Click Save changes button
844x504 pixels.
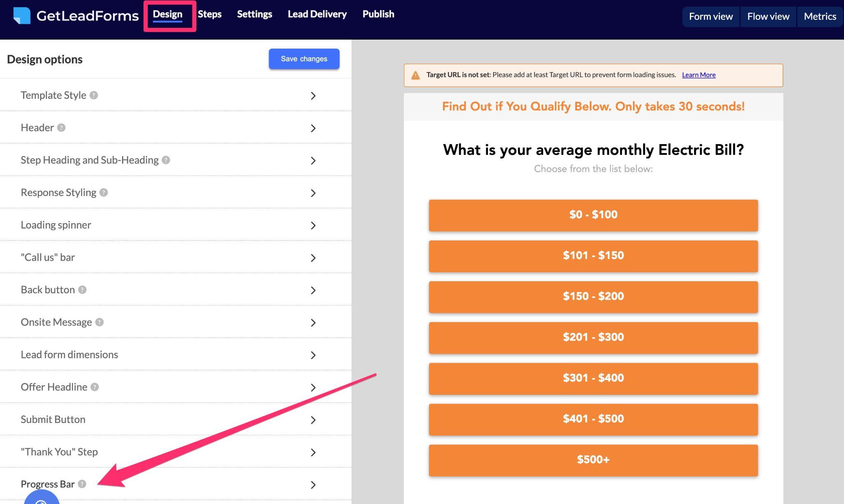point(304,59)
